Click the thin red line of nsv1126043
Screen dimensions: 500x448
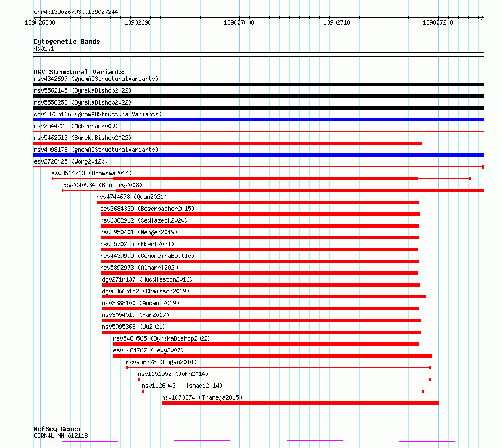(x=283, y=391)
